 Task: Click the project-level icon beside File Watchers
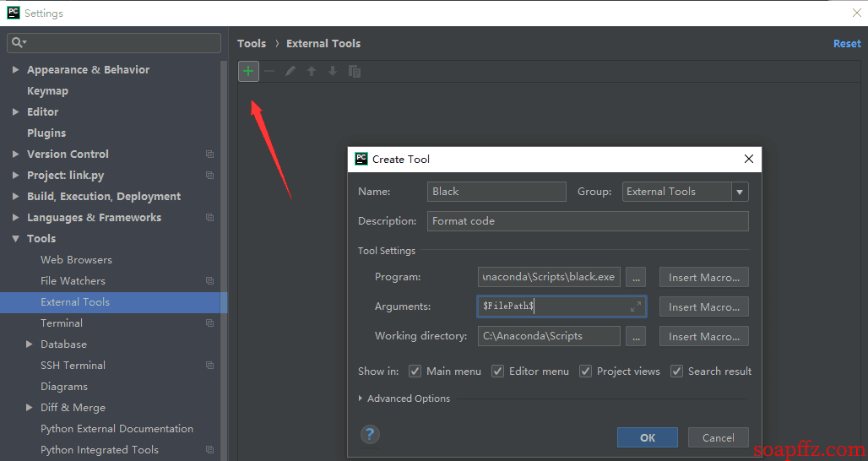(209, 280)
